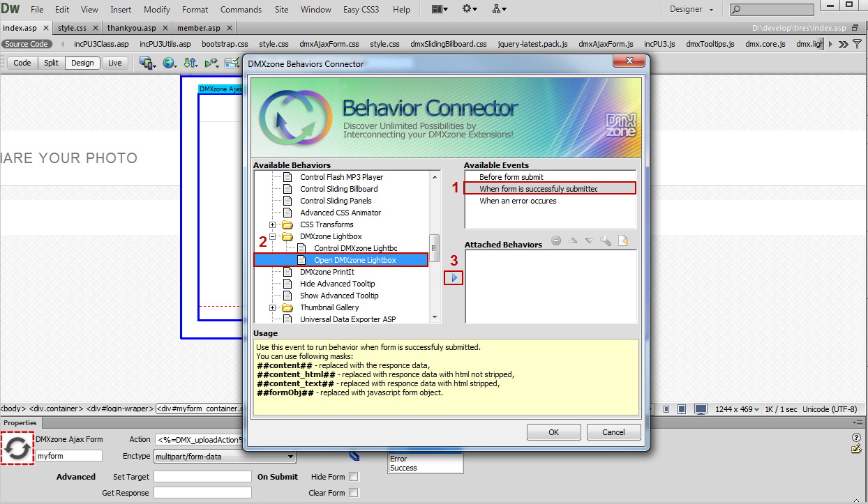Viewport: 868px width, 504px height.
Task: Open the Easy CSS3 menu
Action: pyautogui.click(x=361, y=10)
